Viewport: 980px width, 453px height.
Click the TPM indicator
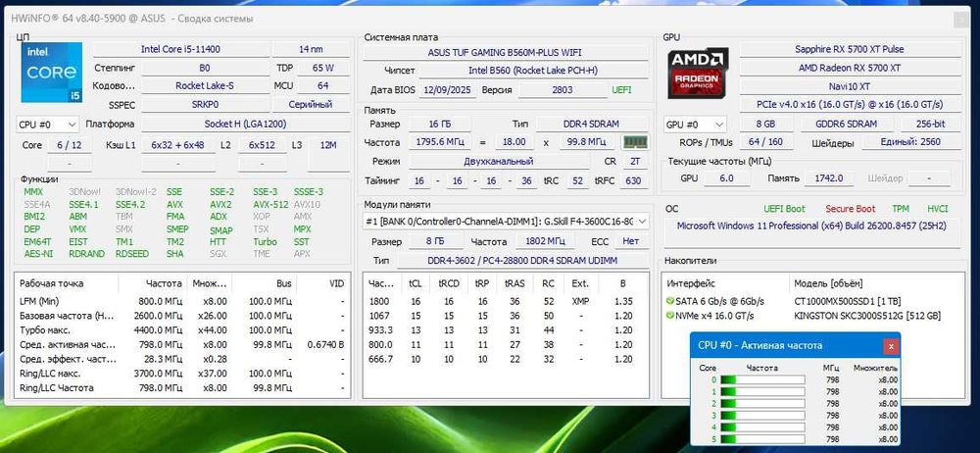click(901, 209)
